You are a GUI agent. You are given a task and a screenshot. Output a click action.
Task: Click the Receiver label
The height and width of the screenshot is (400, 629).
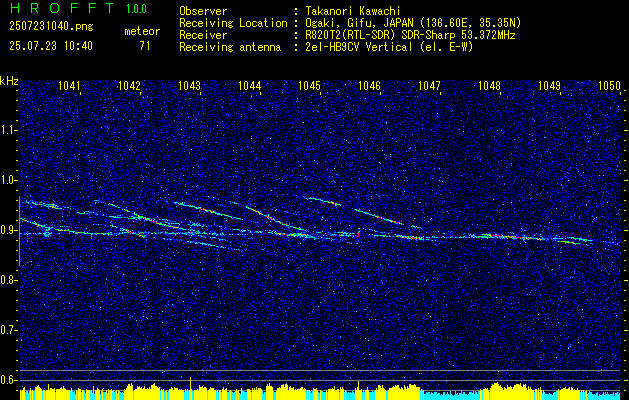(203, 35)
